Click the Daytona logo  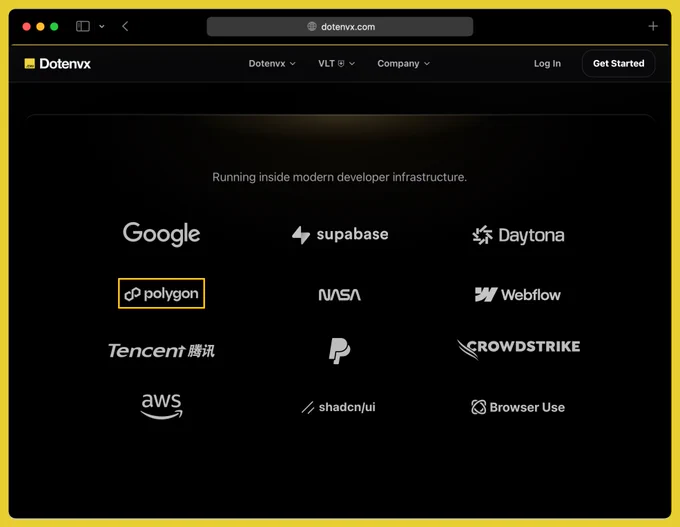(518, 235)
